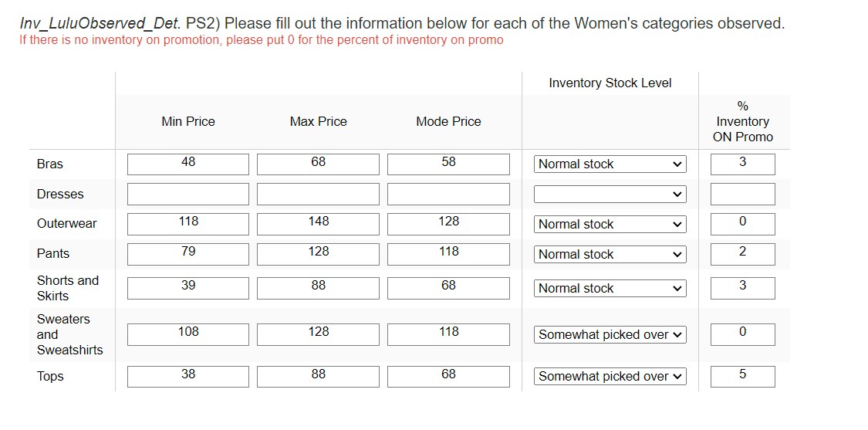Expand the empty Dresses stock level dropdown
Viewport: 868px width, 430px height.
[x=610, y=195]
